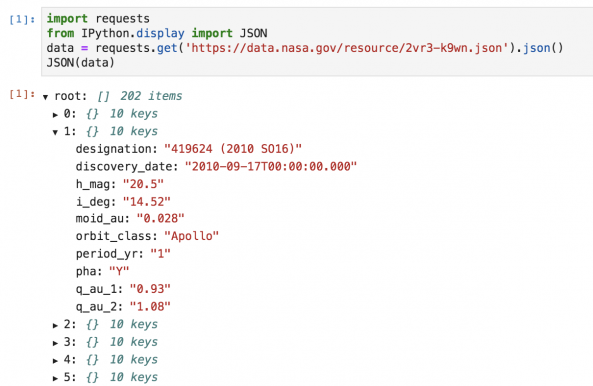The image size is (593, 386).
Task: Expand item 3 disclosure triangle
Action: [x=55, y=343]
